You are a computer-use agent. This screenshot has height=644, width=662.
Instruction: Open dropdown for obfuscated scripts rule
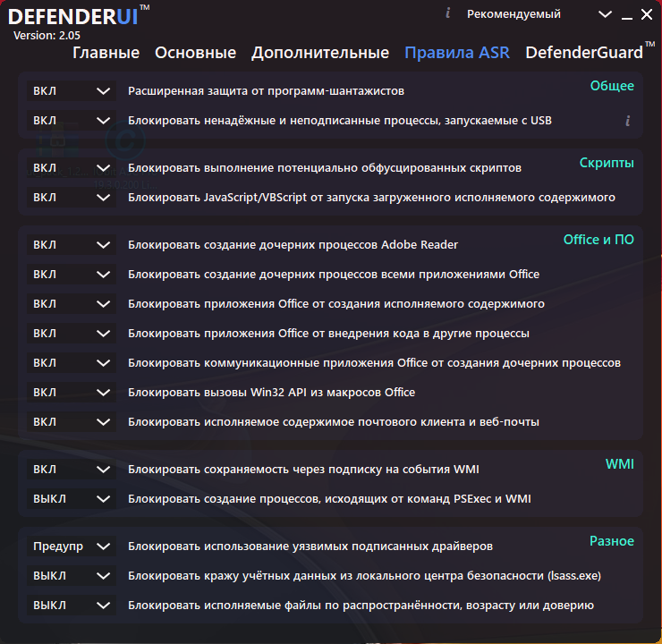[72, 168]
